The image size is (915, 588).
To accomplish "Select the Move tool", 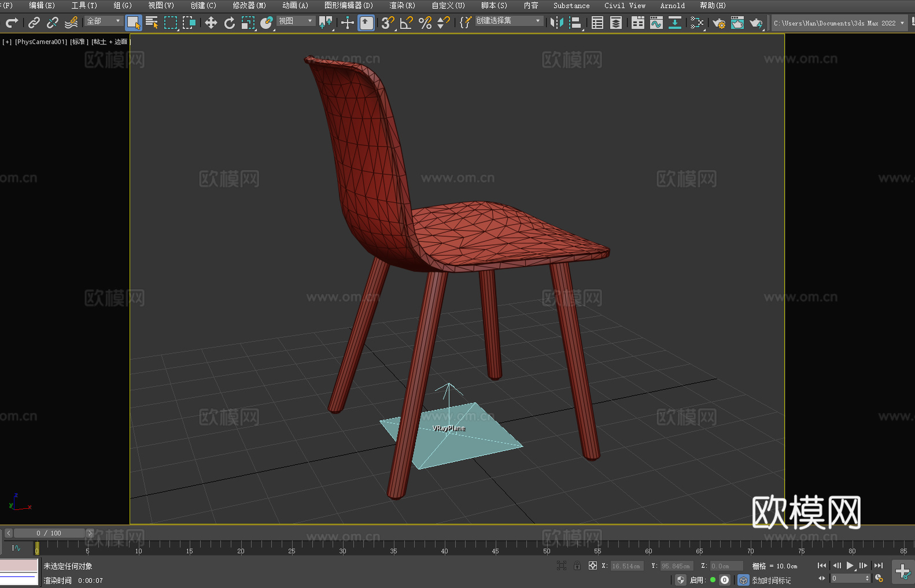I will (211, 23).
